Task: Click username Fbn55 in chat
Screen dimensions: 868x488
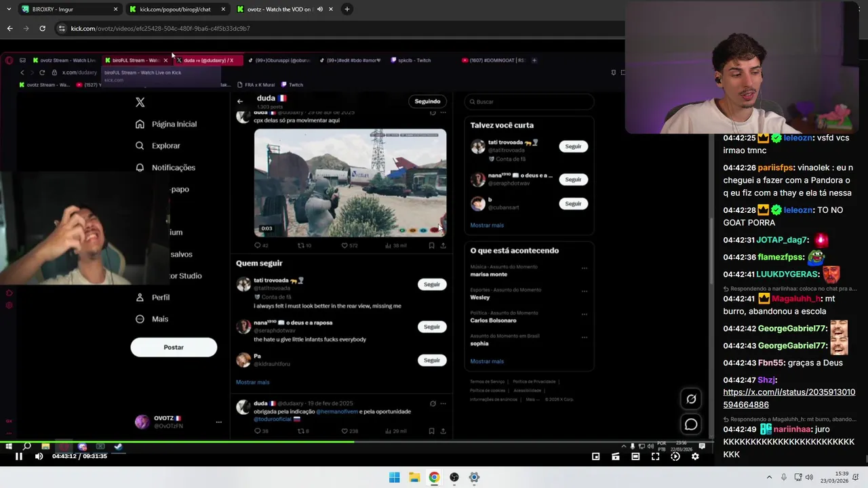Action: 770,363
